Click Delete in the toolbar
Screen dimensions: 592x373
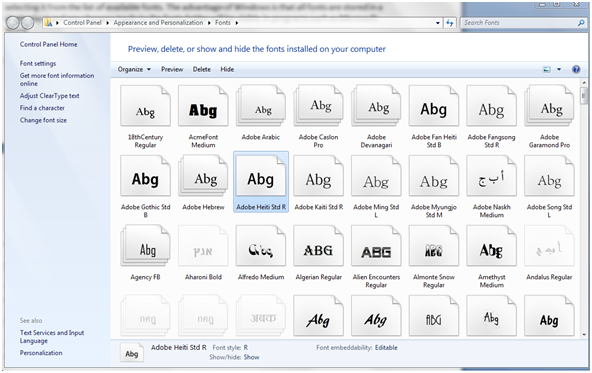[x=202, y=69]
